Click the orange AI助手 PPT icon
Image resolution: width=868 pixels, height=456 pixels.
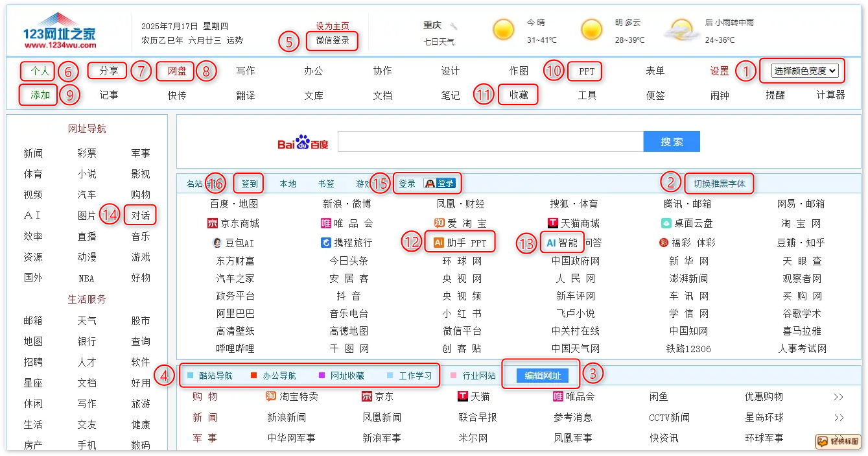pyautogui.click(x=439, y=243)
